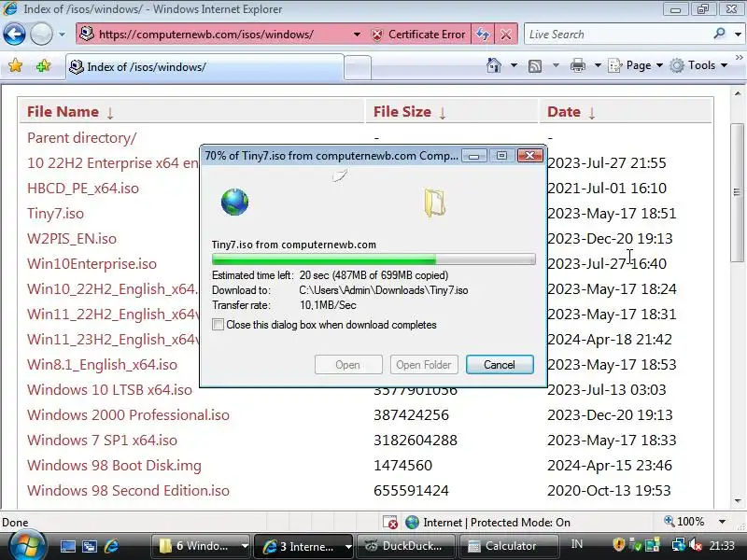Switch to DuckDuck... taskbar window
This screenshot has height=560, width=747.
(406, 546)
